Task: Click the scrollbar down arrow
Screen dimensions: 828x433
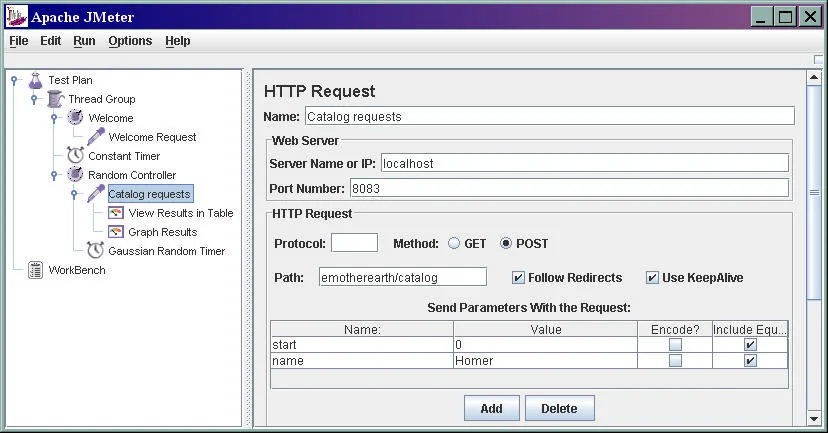Action: click(x=814, y=419)
